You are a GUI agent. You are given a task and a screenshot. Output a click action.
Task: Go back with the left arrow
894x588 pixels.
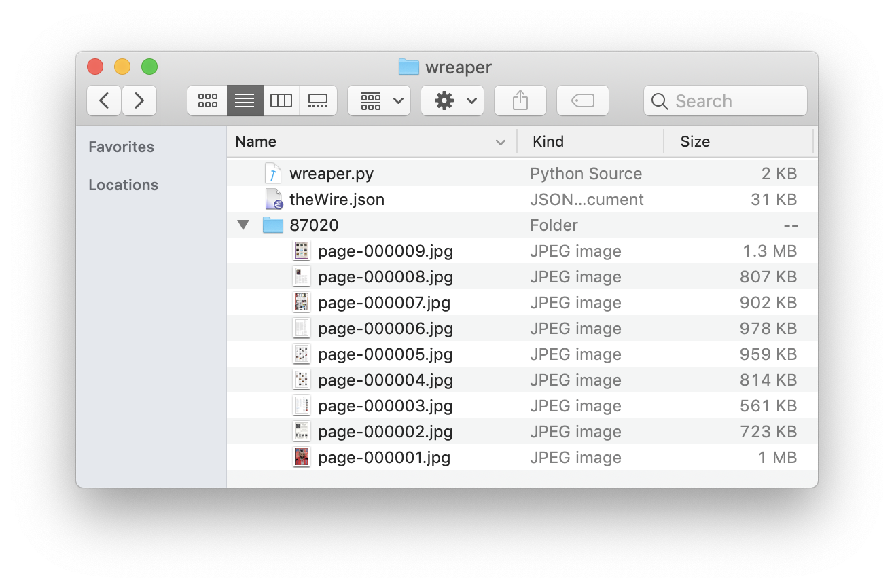pos(104,100)
